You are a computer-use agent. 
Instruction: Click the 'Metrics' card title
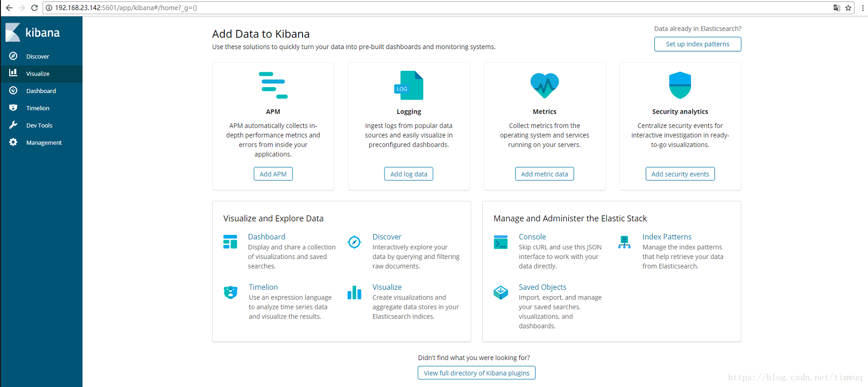coord(544,112)
